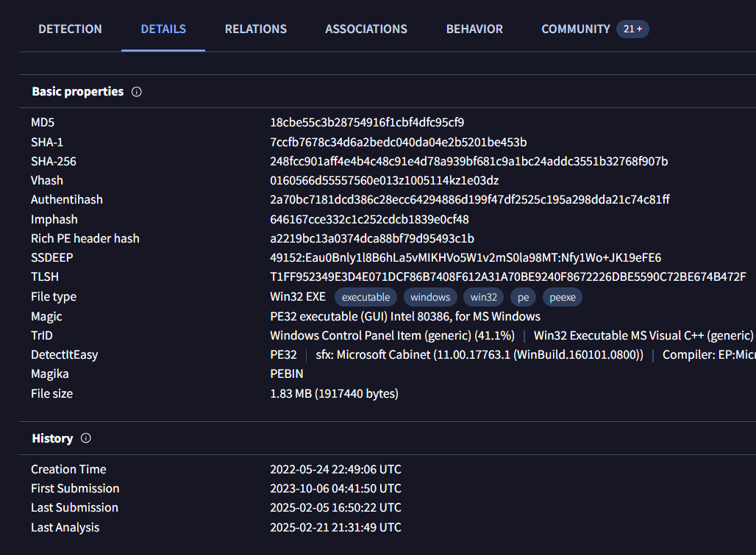Open the Community tab
Viewport: 756px width, 555px height.
point(576,29)
